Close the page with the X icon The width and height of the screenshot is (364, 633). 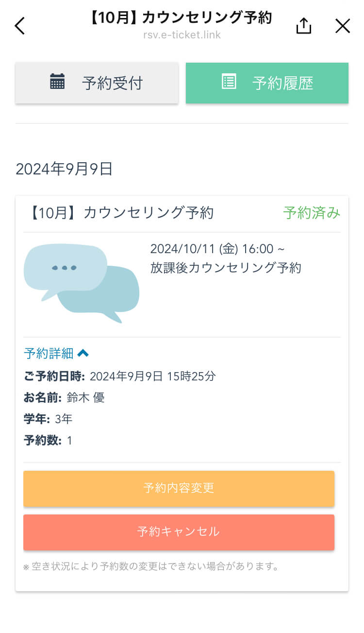pyautogui.click(x=343, y=26)
